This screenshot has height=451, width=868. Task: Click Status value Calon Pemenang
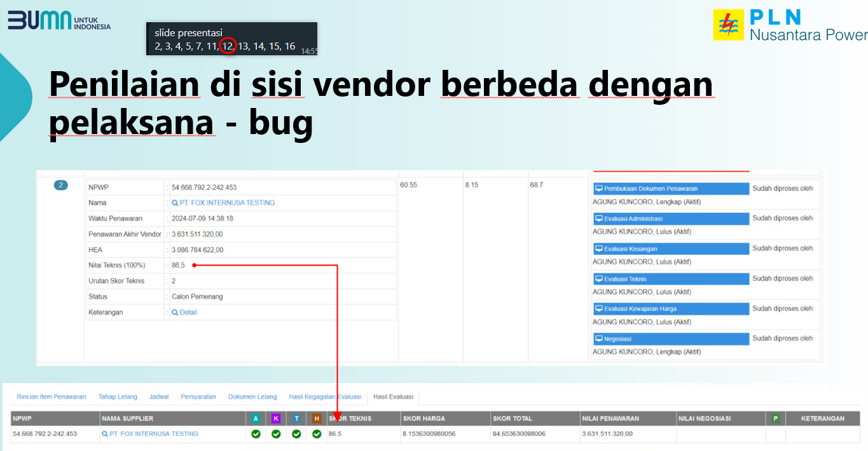(197, 297)
